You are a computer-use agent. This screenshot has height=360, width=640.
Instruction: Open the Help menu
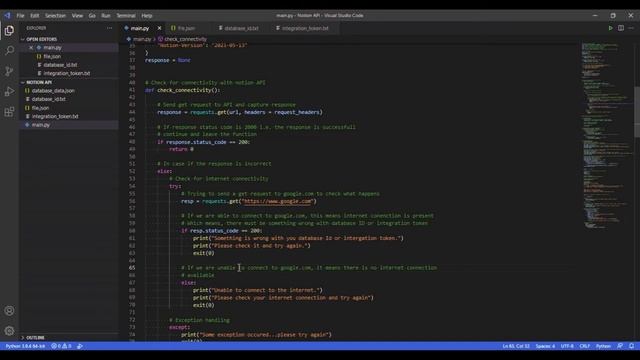pos(147,16)
